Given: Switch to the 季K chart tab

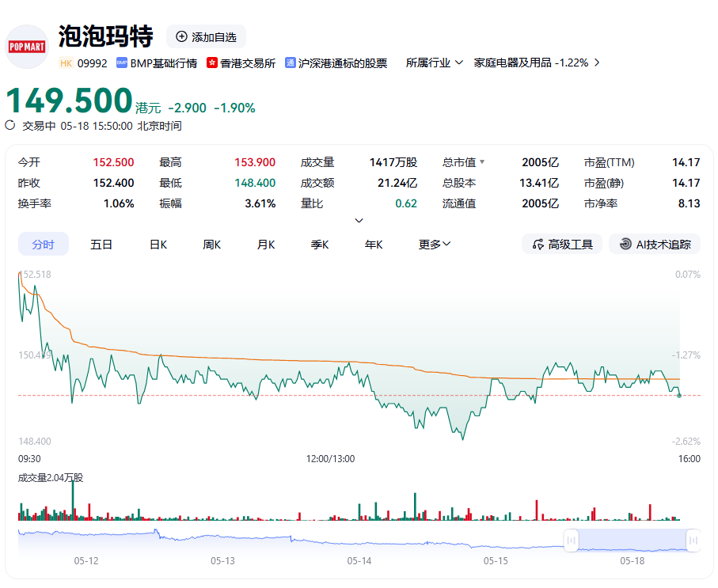Looking at the screenshot, I should click(x=320, y=244).
